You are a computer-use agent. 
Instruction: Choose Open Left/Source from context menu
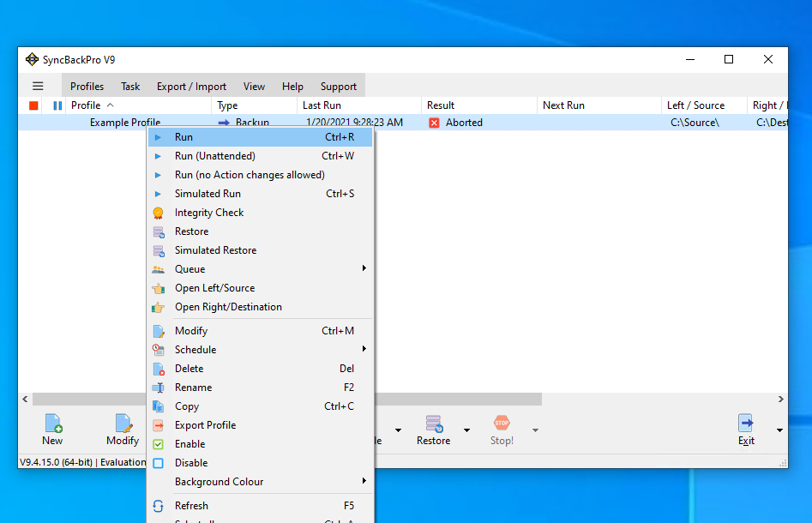click(x=214, y=288)
